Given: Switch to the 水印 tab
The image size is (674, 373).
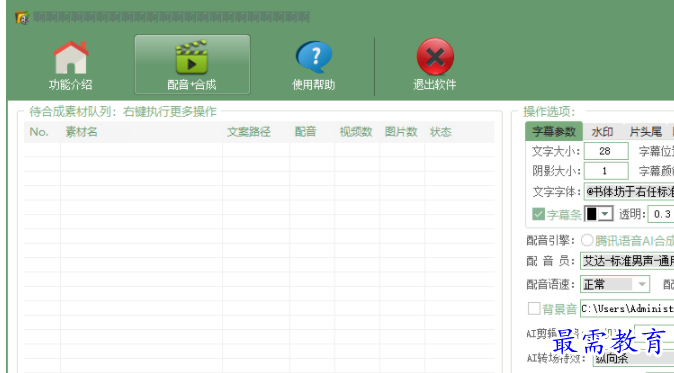Looking at the screenshot, I should [602, 132].
